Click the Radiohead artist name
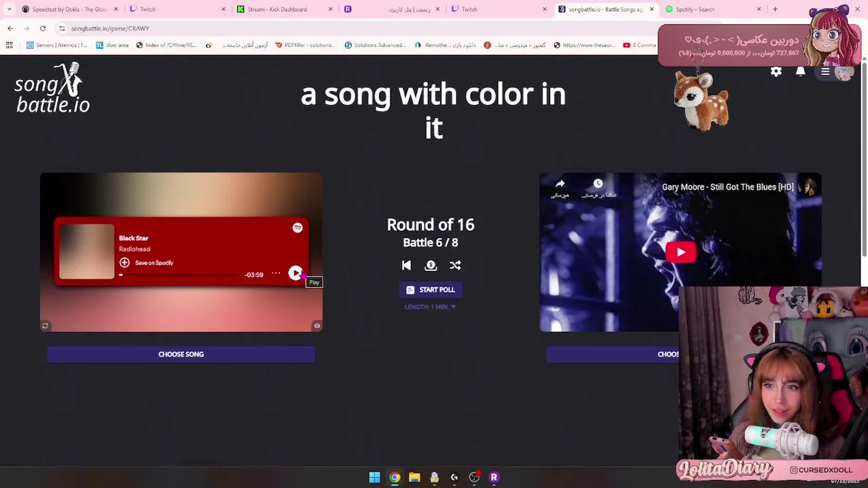868x488 pixels. (134, 249)
